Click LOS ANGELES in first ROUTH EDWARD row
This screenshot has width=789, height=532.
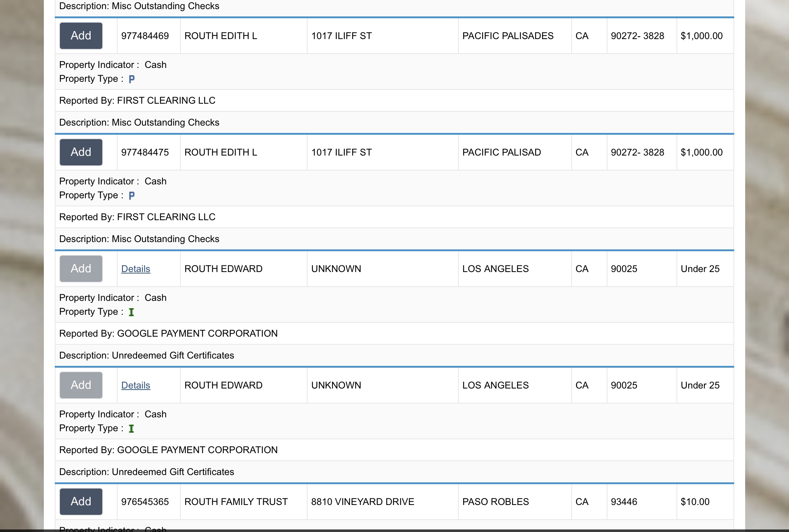click(495, 269)
